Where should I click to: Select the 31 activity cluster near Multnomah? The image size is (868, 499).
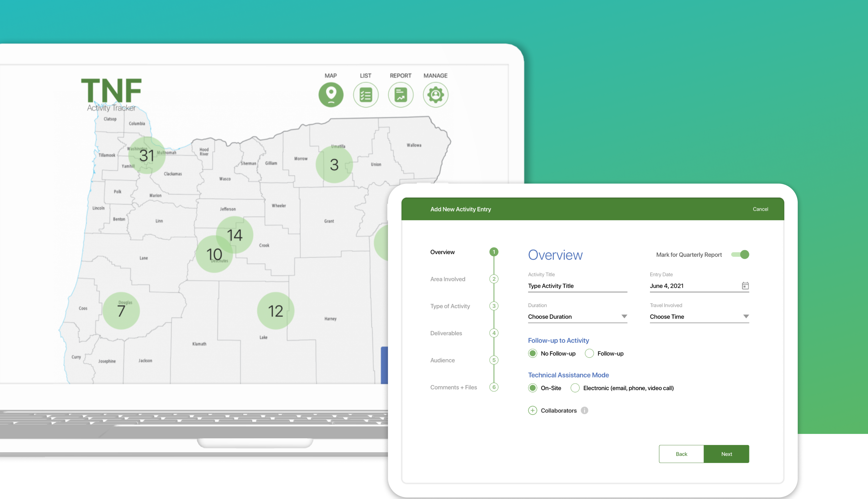[x=147, y=156]
